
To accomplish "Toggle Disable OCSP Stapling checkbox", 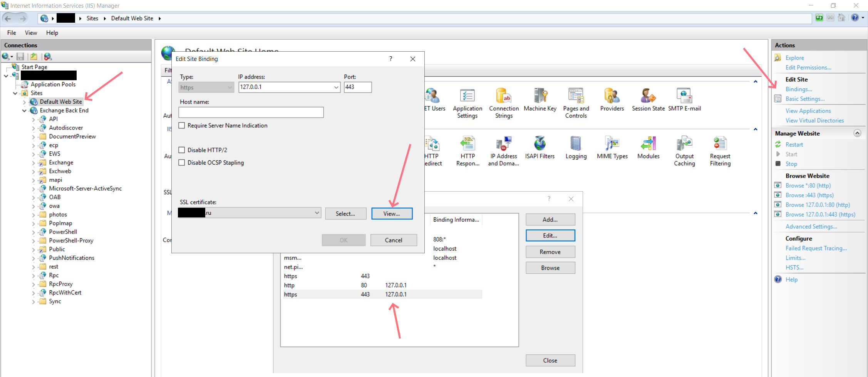I will point(182,163).
